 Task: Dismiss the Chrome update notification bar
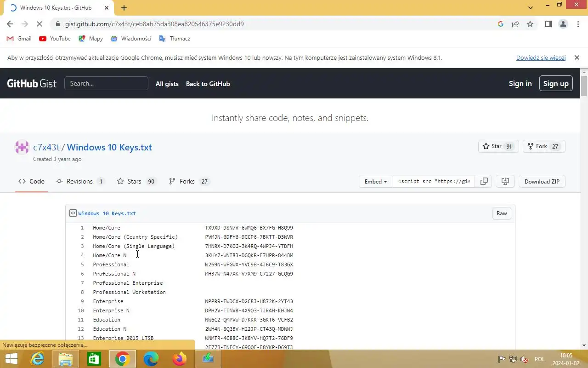577,58
